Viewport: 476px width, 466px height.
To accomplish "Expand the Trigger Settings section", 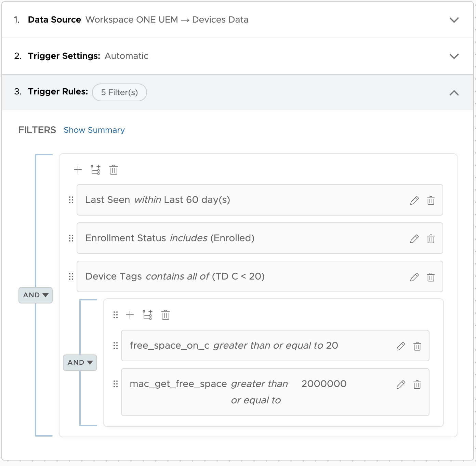I will click(x=454, y=56).
